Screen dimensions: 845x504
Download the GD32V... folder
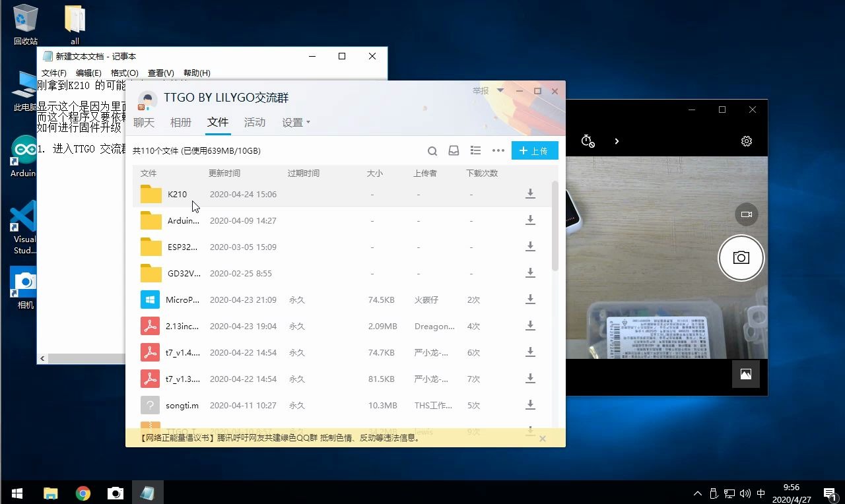click(530, 273)
